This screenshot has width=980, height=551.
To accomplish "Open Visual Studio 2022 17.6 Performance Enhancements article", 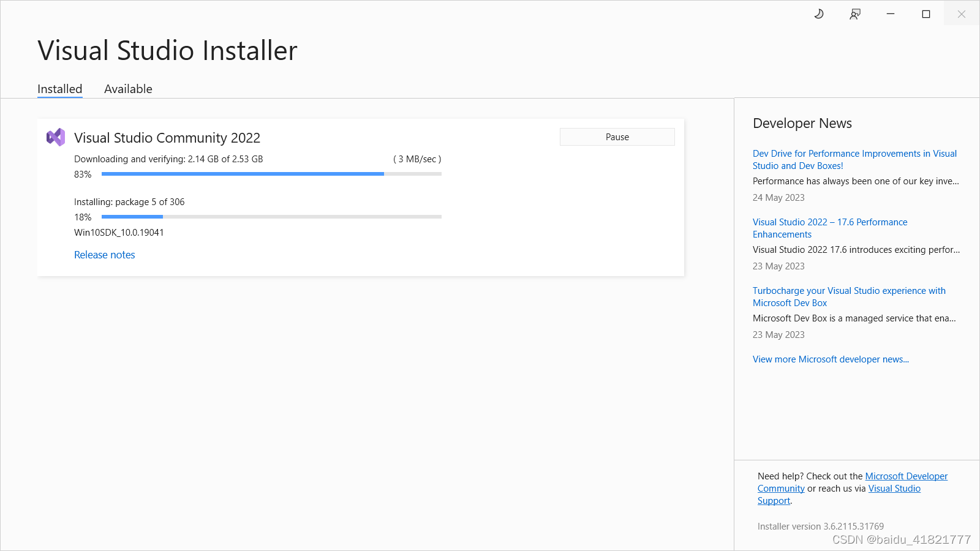I will click(x=829, y=228).
